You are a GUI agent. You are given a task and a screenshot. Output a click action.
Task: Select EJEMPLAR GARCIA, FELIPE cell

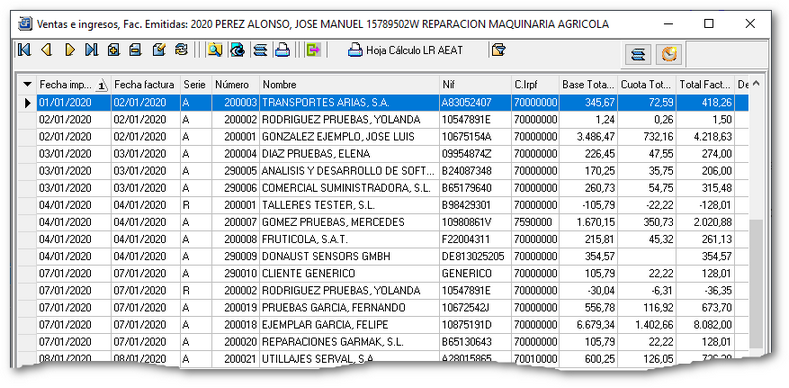tap(349, 325)
